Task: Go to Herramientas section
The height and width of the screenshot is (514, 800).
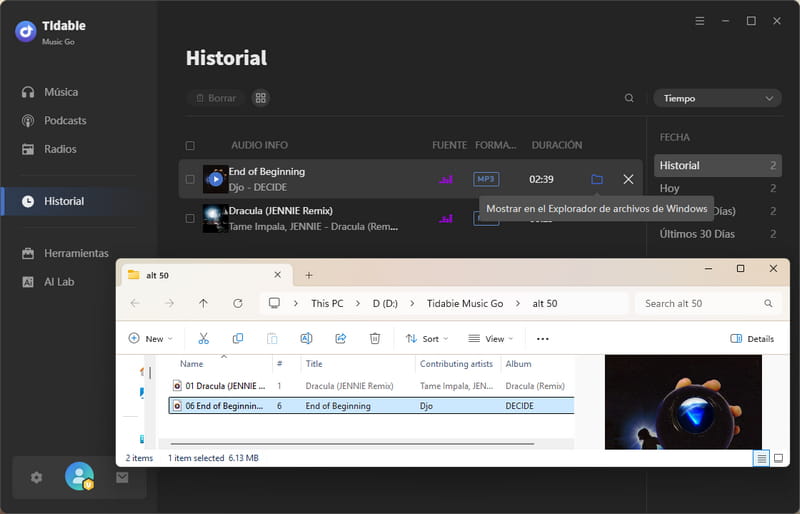Action: (76, 254)
